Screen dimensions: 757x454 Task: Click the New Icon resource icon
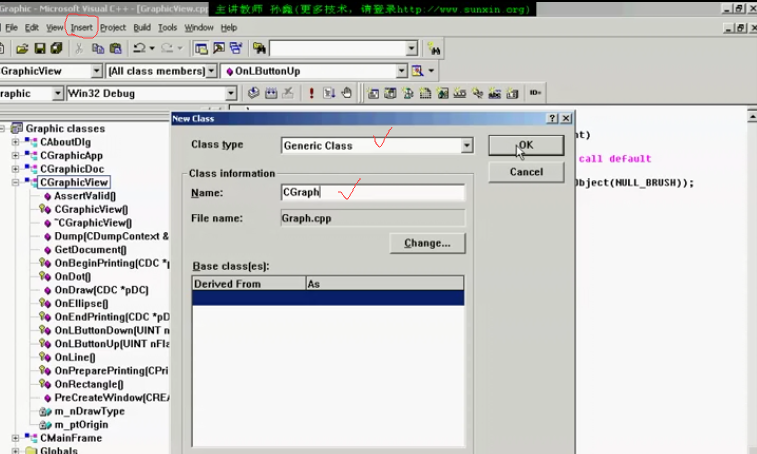(425, 93)
